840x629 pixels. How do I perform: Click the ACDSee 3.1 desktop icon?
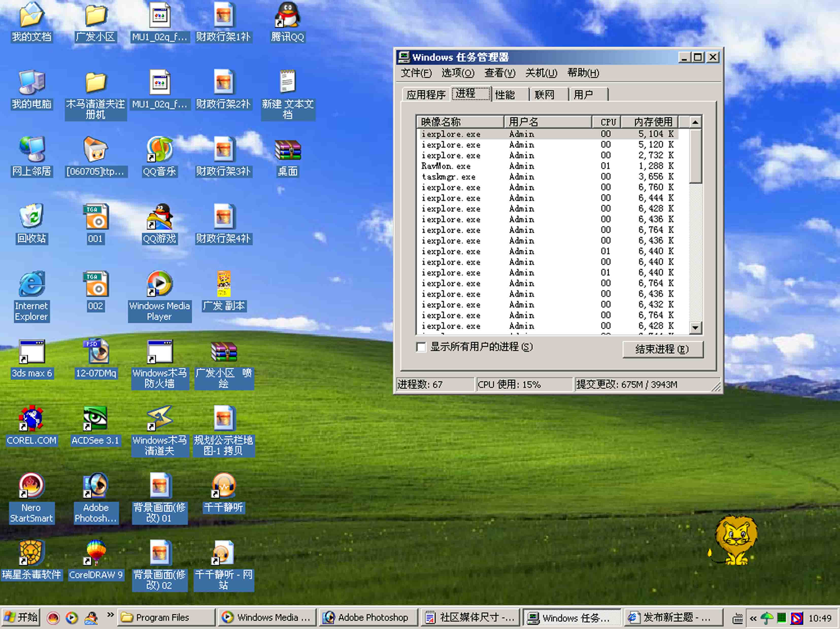pos(95,419)
